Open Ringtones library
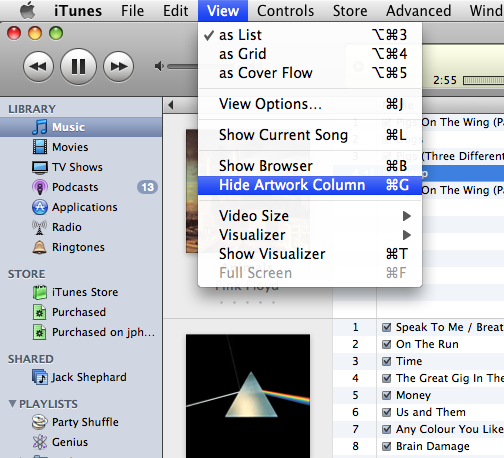This screenshot has width=504, height=458. click(x=81, y=247)
